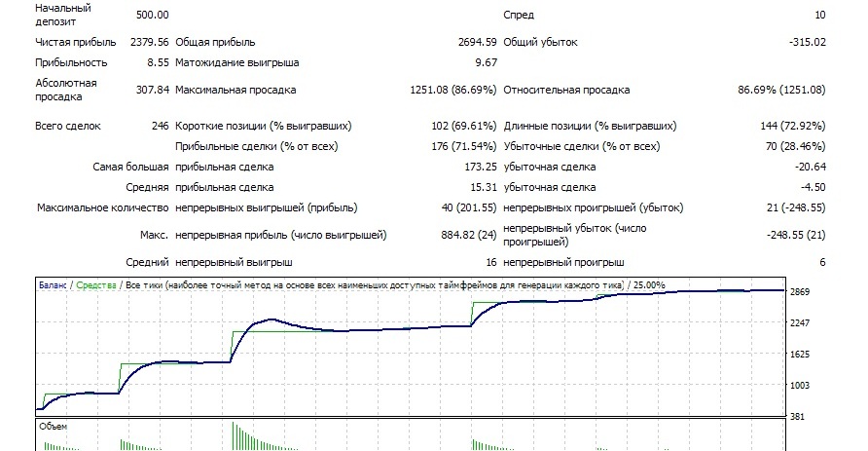Select the long positions value 144 (72.92%)
The width and height of the screenshot is (868, 451).
coord(793,126)
